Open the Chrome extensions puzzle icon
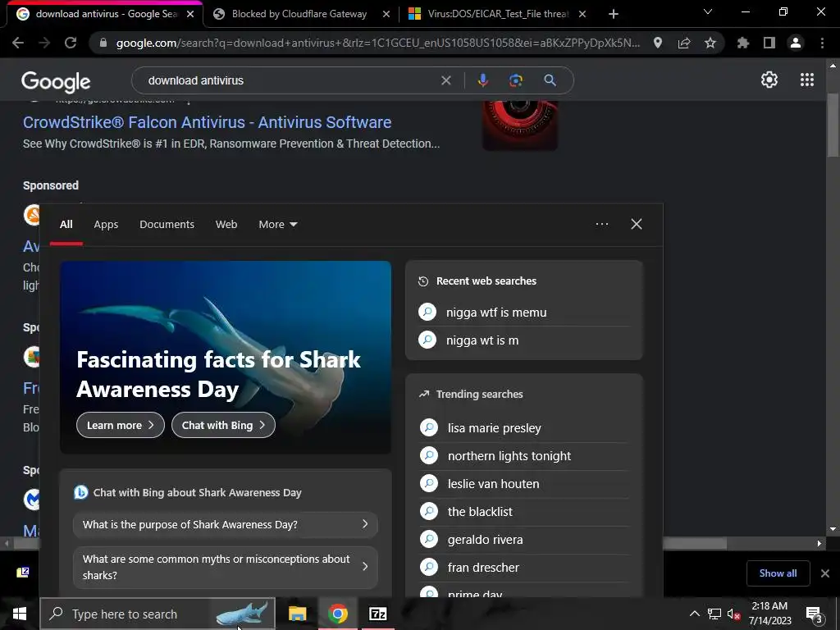This screenshot has width=840, height=630. click(743, 43)
